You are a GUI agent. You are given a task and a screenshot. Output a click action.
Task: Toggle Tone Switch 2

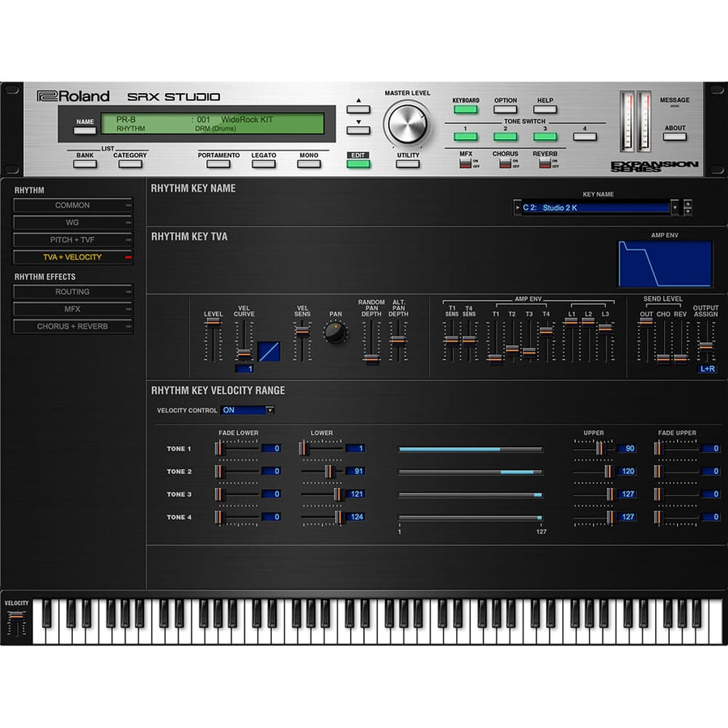pos(506,137)
